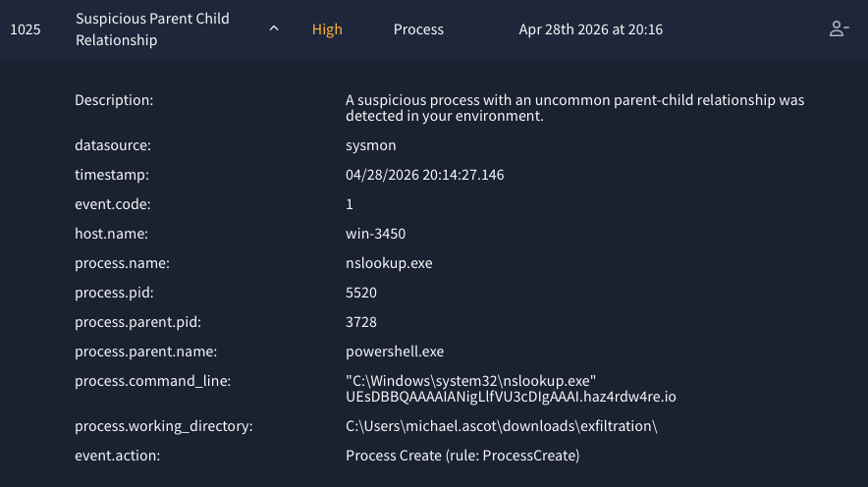Select the alert title Suspicious Parent Child Relationship

pyautogui.click(x=152, y=29)
